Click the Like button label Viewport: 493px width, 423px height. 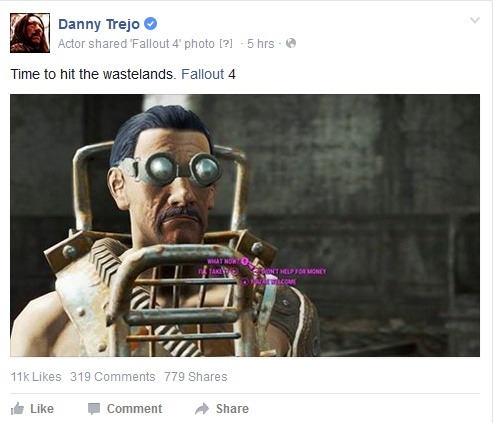tap(42, 409)
